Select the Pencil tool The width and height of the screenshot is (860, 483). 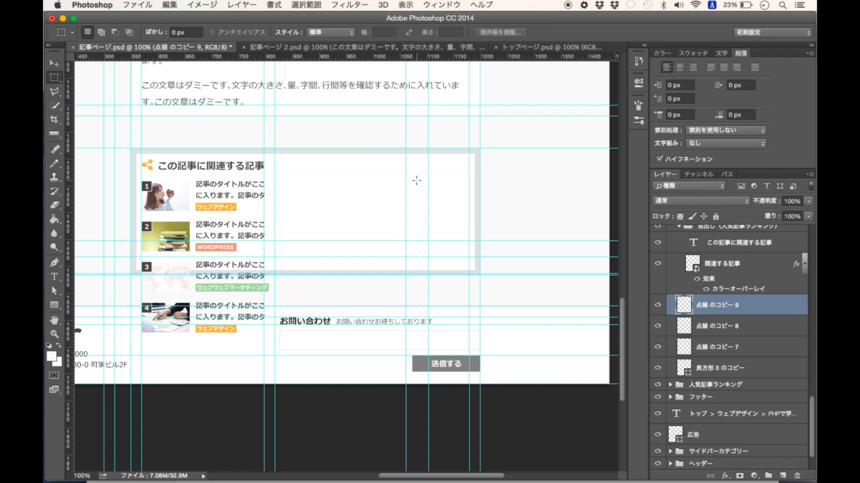pyautogui.click(x=54, y=163)
